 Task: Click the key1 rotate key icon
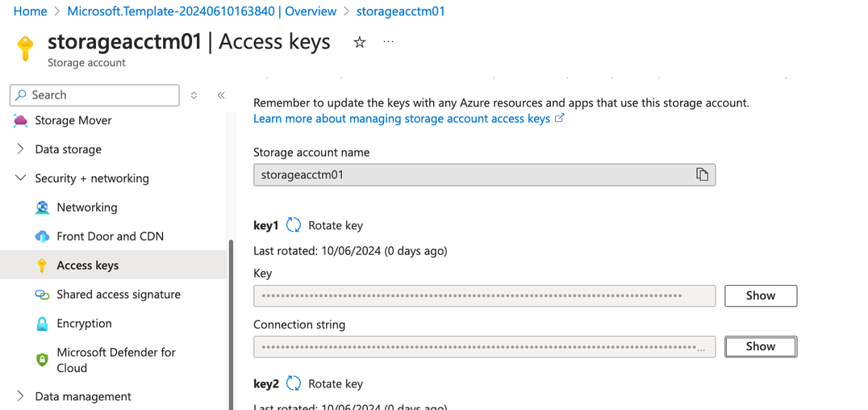click(x=294, y=225)
